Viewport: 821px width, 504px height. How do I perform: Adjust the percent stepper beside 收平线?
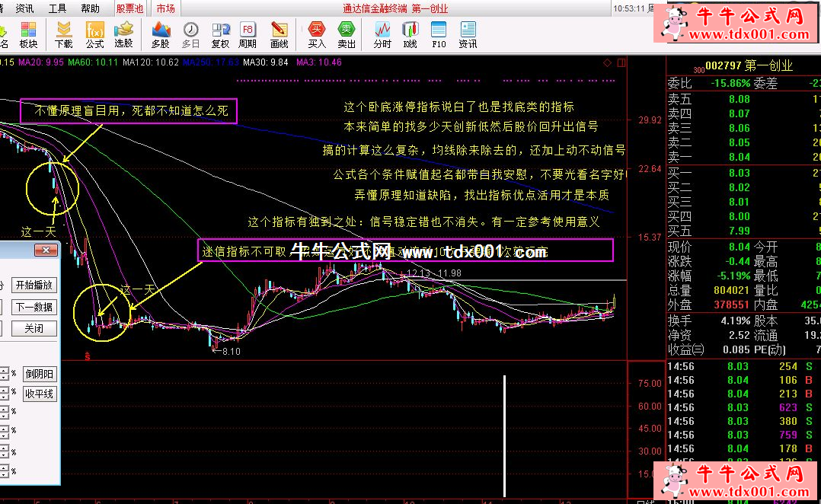[x=5, y=394]
